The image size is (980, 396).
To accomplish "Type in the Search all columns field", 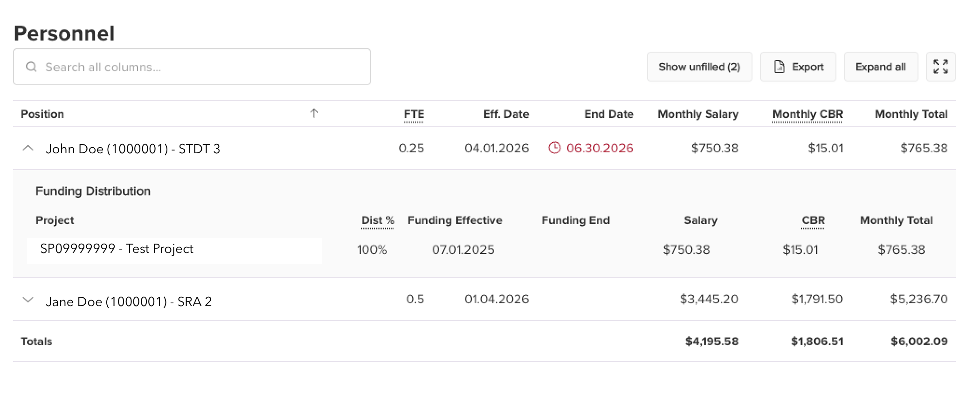I will [200, 67].
